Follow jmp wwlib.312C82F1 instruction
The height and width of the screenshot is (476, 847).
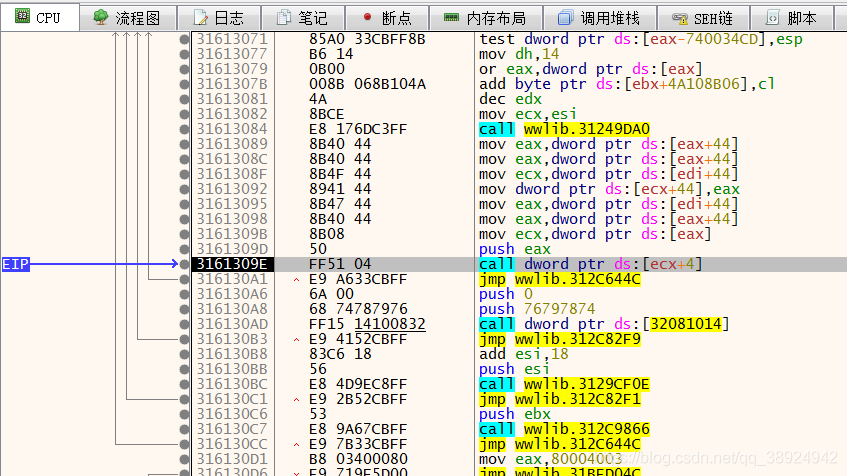click(560, 399)
